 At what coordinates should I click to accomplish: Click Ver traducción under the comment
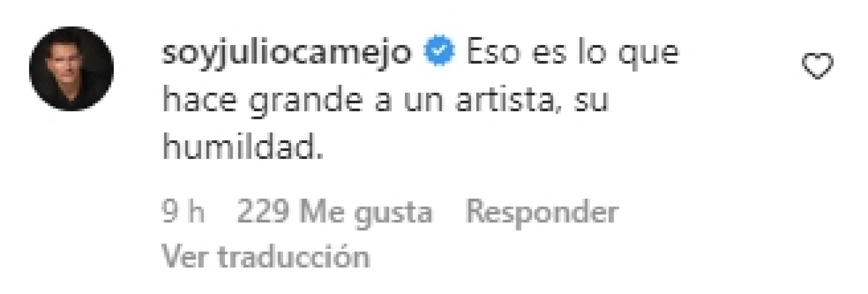(x=266, y=257)
